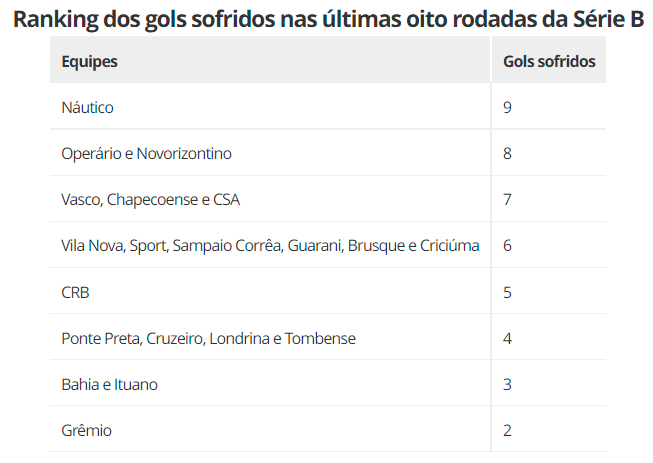
Task: Select the 'Bahia e Ituano' cell
Action: point(109,385)
